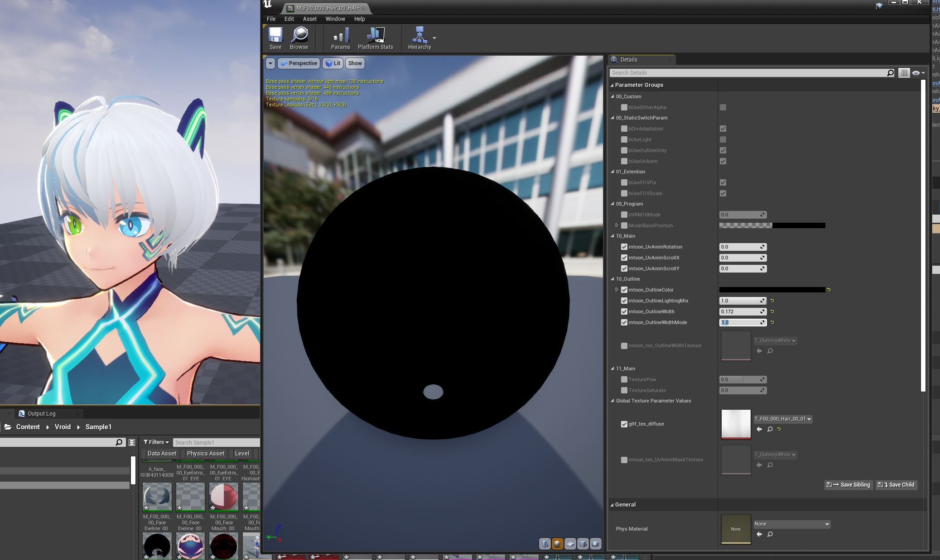
Task: Collapse the 10_Outline parameter group
Action: click(x=612, y=279)
